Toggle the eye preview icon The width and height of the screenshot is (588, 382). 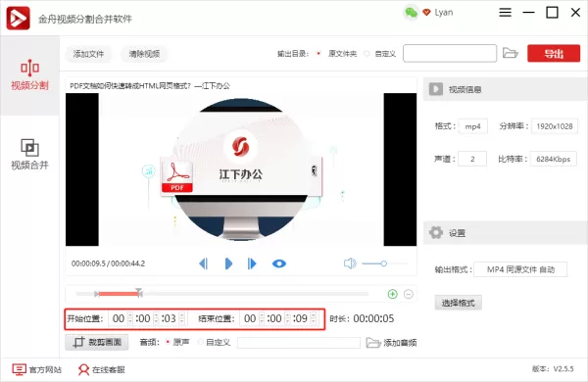[x=279, y=263]
